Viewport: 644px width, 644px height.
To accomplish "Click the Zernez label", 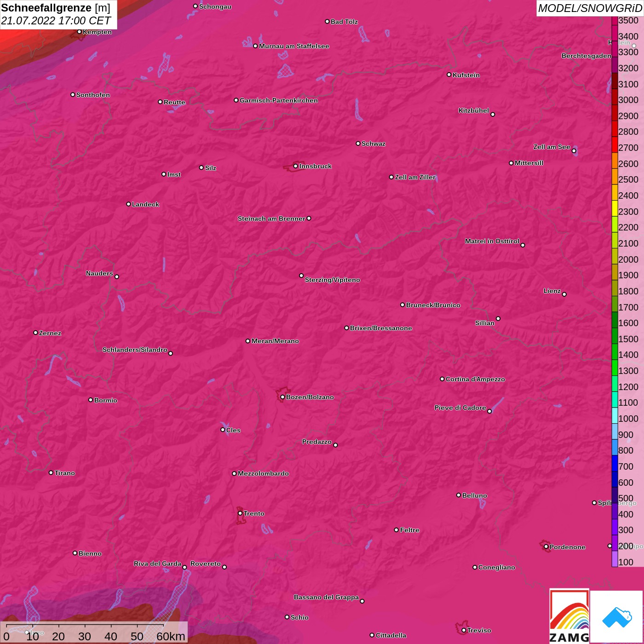I will point(50,333).
